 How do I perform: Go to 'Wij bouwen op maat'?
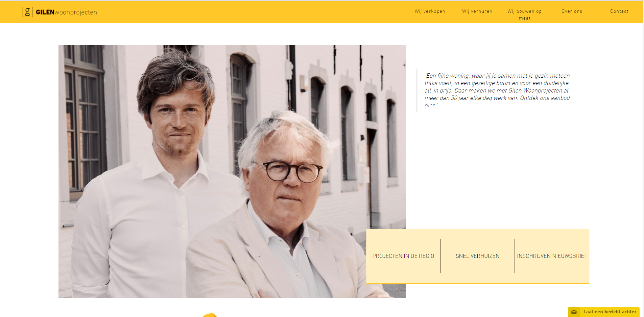click(524, 15)
